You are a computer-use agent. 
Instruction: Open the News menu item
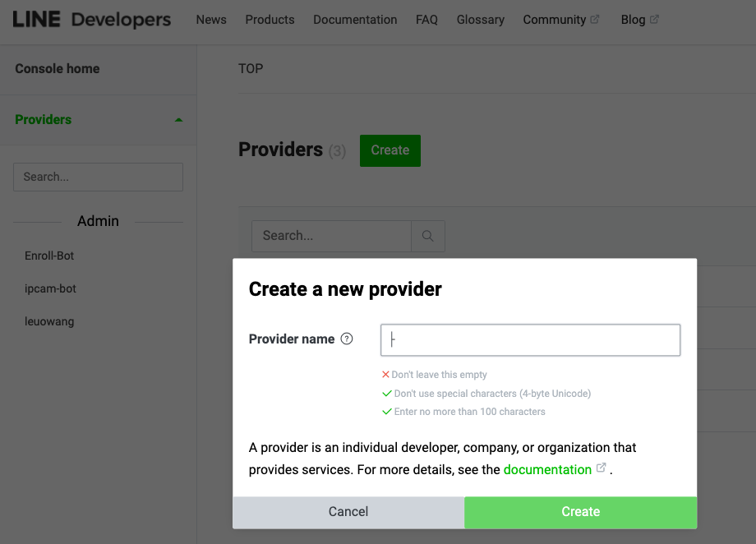point(211,20)
